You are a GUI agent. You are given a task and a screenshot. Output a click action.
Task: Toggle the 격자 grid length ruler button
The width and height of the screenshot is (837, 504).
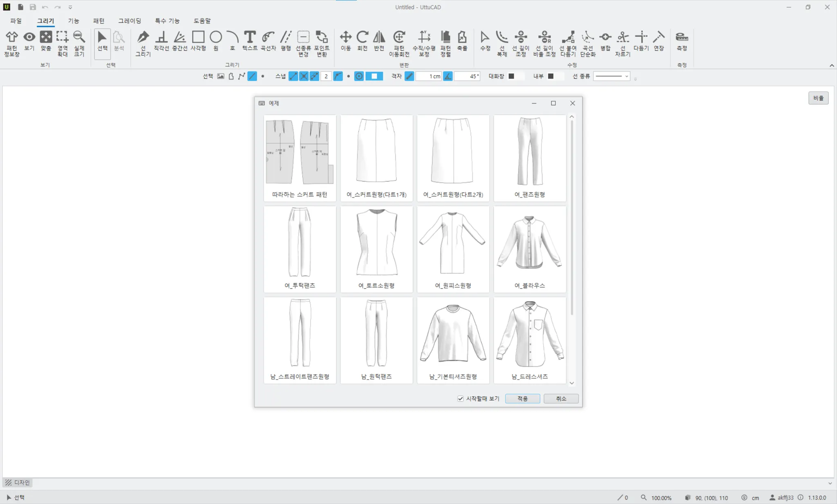(409, 76)
